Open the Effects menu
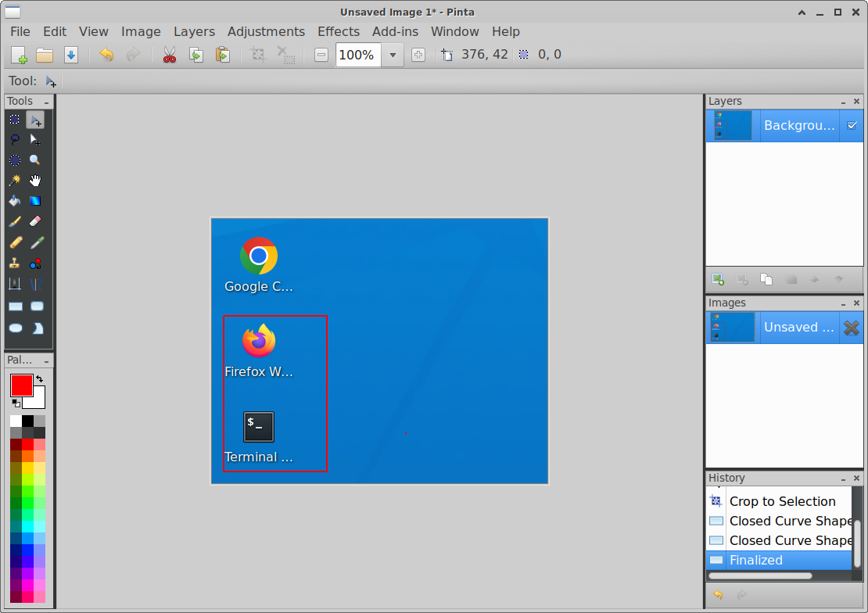 pos(339,31)
